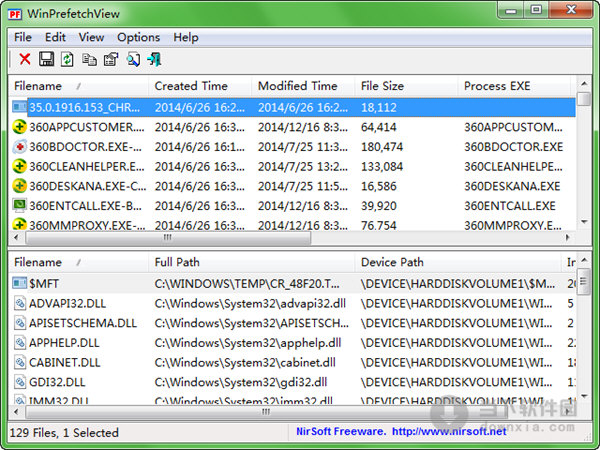Viewport: 600px width, 450px height.
Task: Sort by Modified Time column header
Action: click(x=303, y=86)
